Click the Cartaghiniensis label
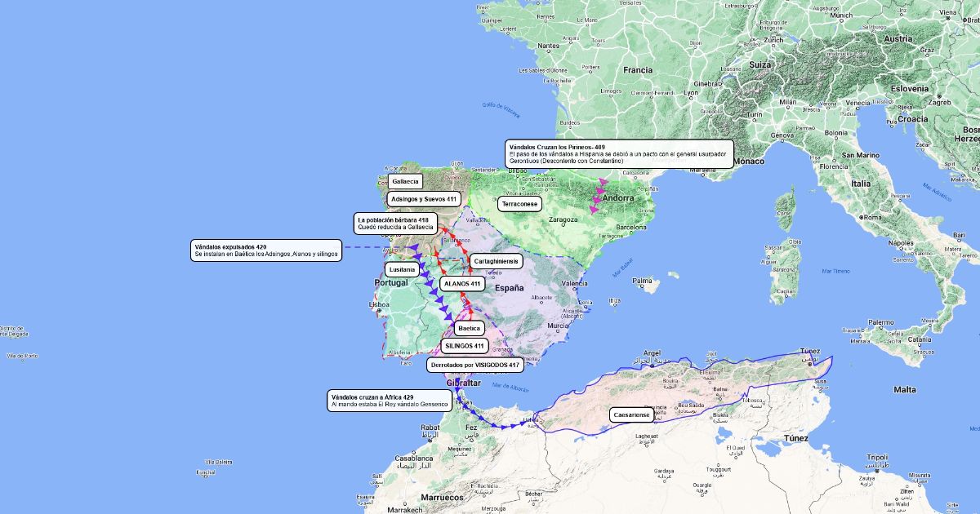The width and height of the screenshot is (980, 514). click(497, 261)
